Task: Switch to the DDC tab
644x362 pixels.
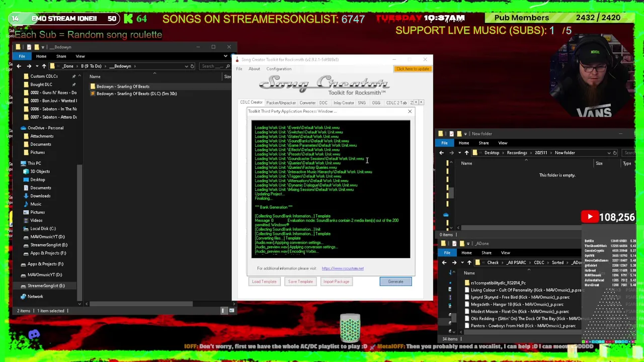Action: (x=323, y=103)
